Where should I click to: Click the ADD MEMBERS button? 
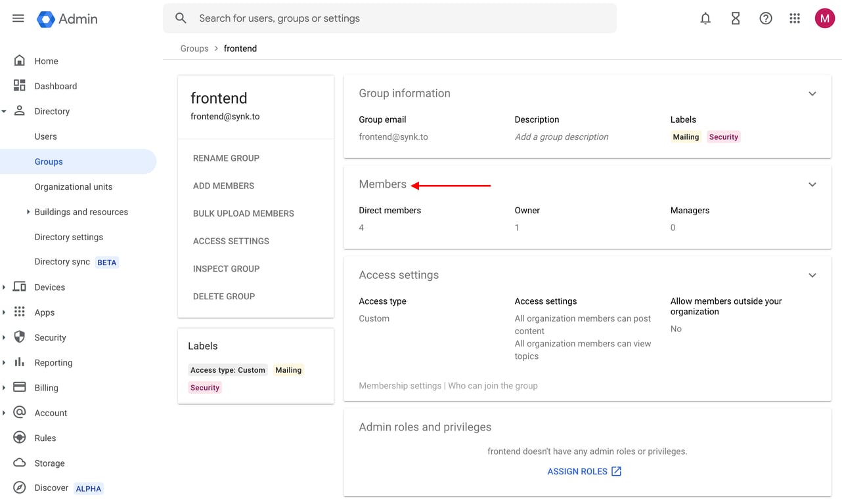[223, 186]
